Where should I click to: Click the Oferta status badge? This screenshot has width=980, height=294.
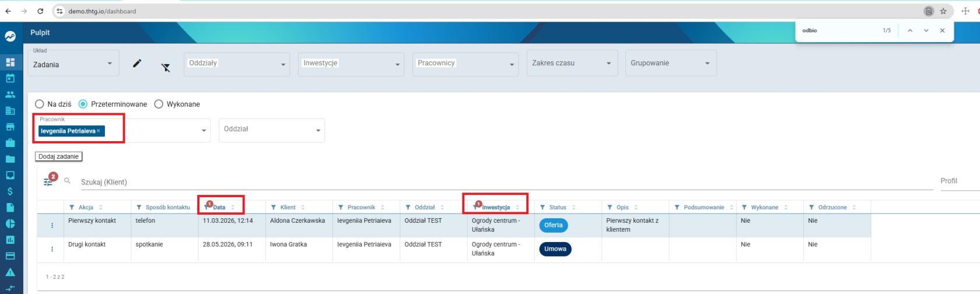(553, 225)
